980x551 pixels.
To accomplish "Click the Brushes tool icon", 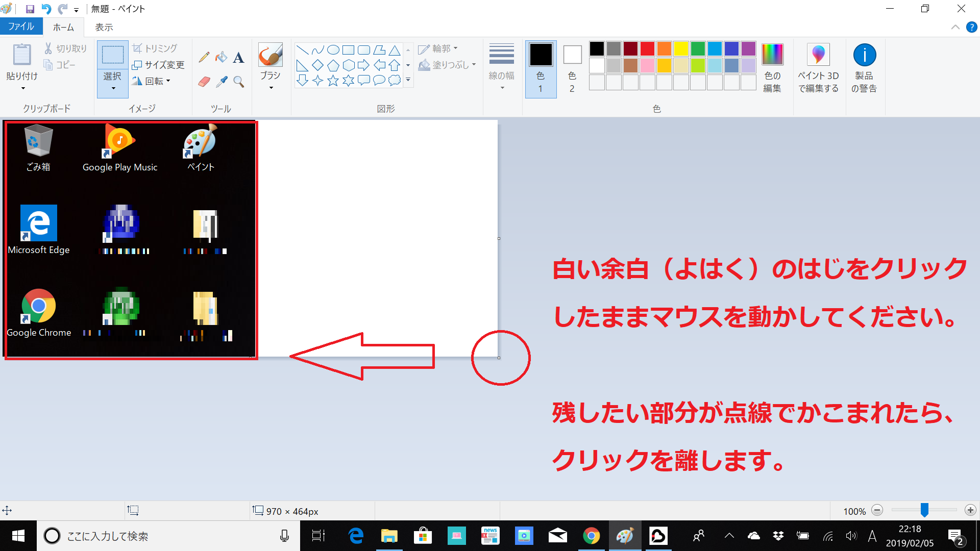I will pos(271,55).
